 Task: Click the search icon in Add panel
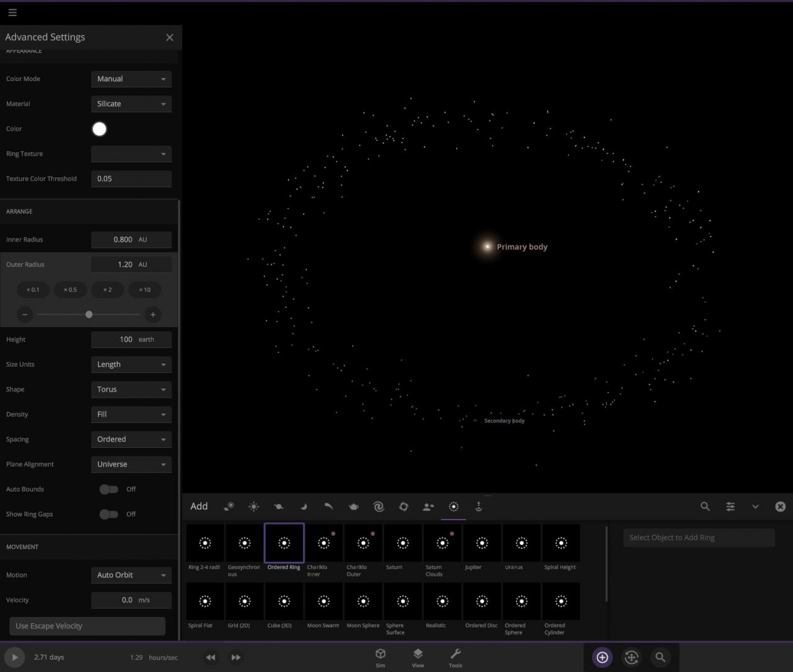pos(705,507)
